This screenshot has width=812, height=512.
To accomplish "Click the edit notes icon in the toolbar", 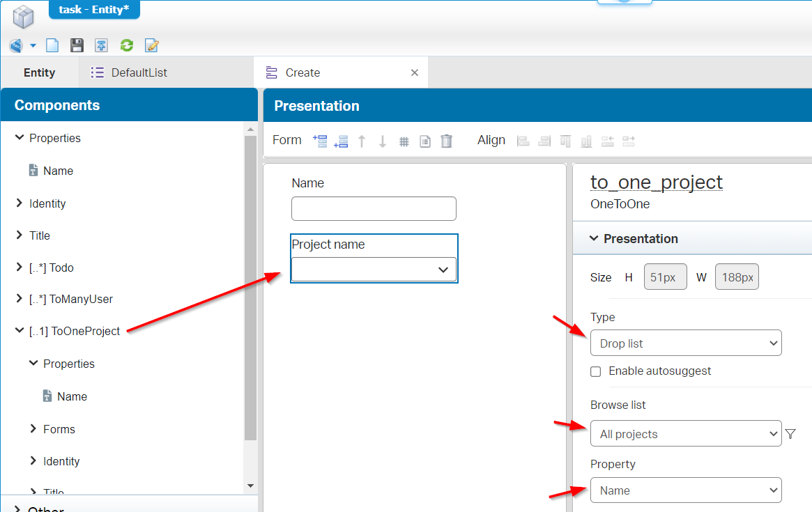I will click(x=151, y=45).
